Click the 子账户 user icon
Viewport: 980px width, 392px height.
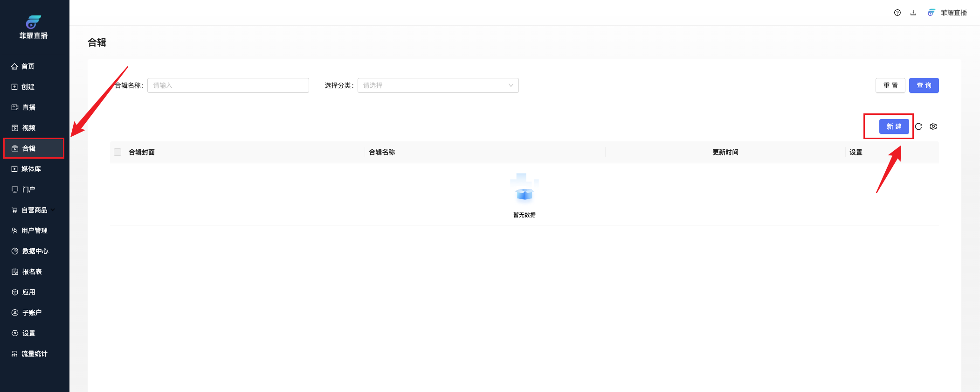coord(15,313)
